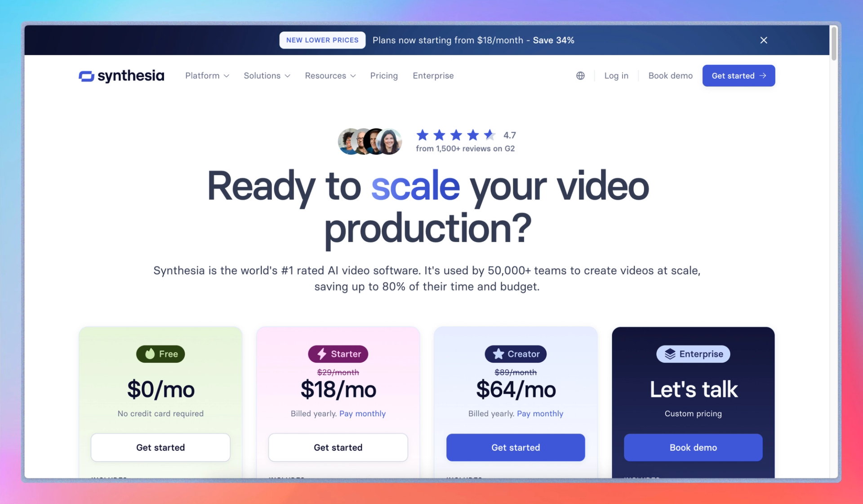Click the Free plan leaf icon
The width and height of the screenshot is (863, 504).
pyautogui.click(x=149, y=354)
